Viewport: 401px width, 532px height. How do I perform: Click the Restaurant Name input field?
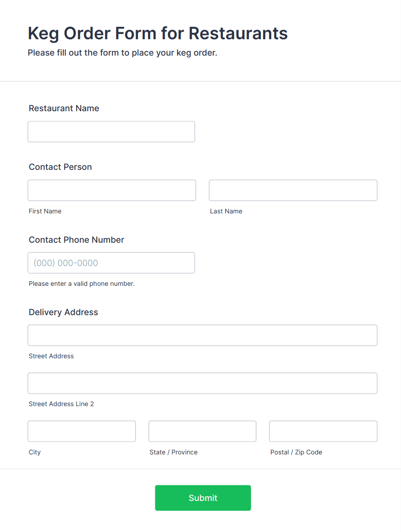pyautogui.click(x=111, y=131)
